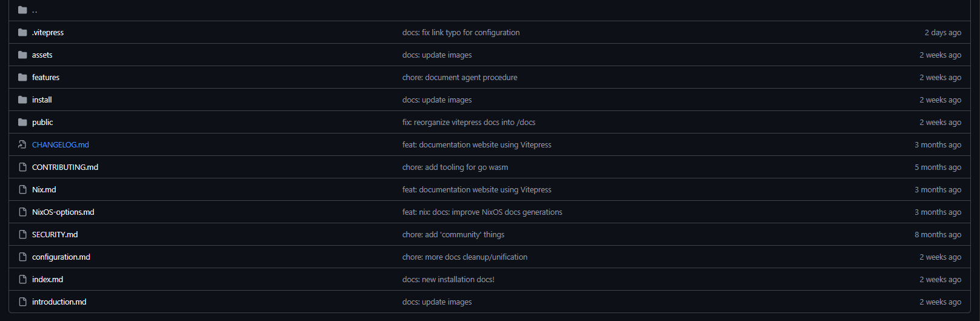
Task: Open NixOS-options.md file
Action: coord(63,212)
